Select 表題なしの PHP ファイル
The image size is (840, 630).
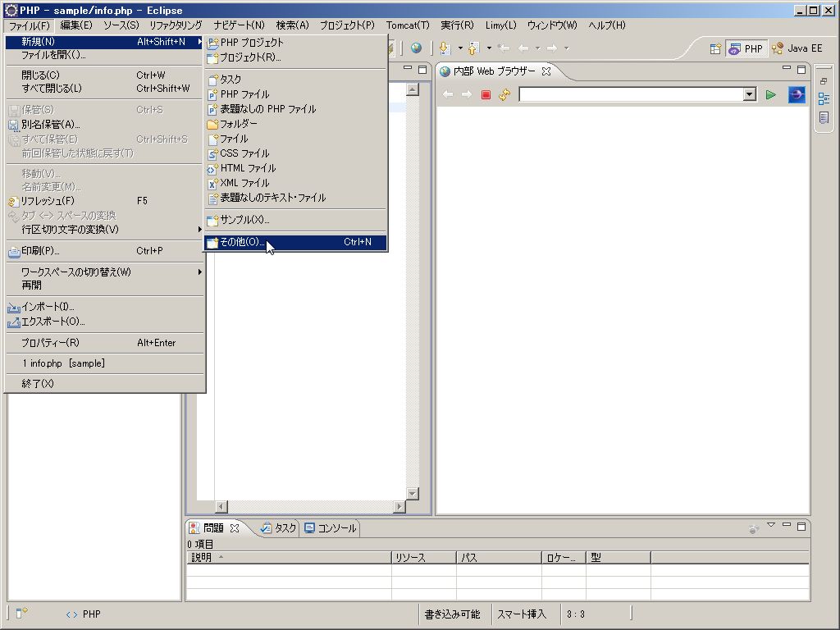coord(295,109)
